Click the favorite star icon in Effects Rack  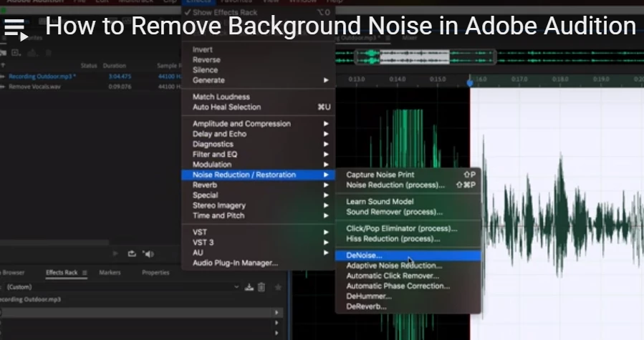coord(278,287)
